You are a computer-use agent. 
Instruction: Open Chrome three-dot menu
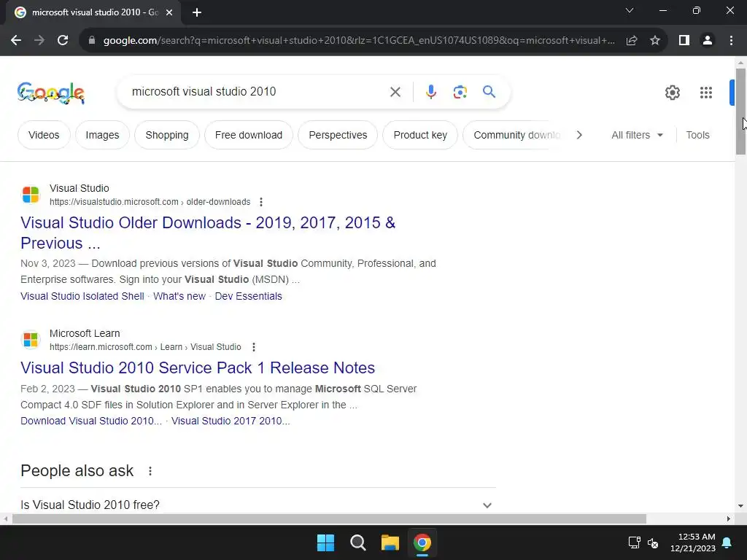(x=731, y=41)
